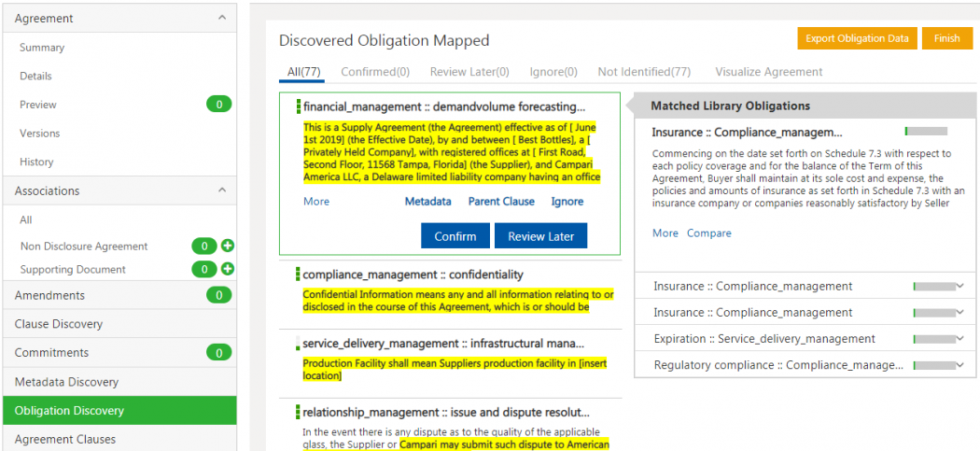Click the Finish button
This screenshot has height=451, width=980.
[946, 38]
